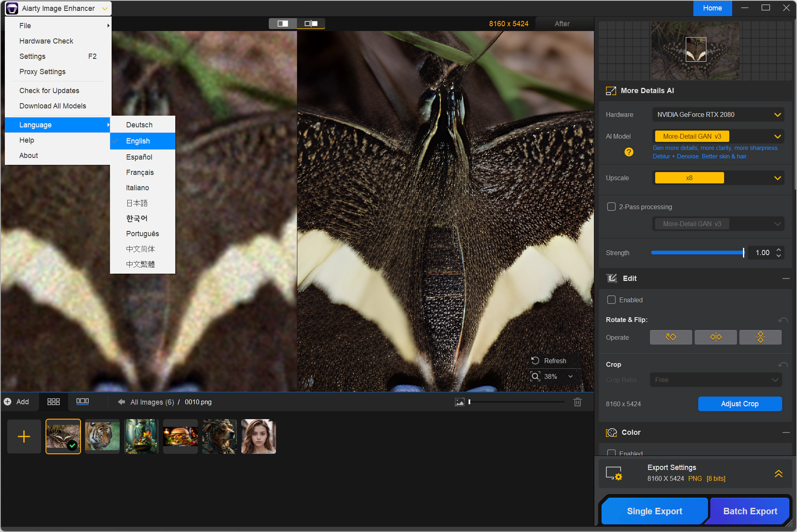Click the horizontal flip icon
This screenshot has width=797, height=532.
tap(716, 337)
